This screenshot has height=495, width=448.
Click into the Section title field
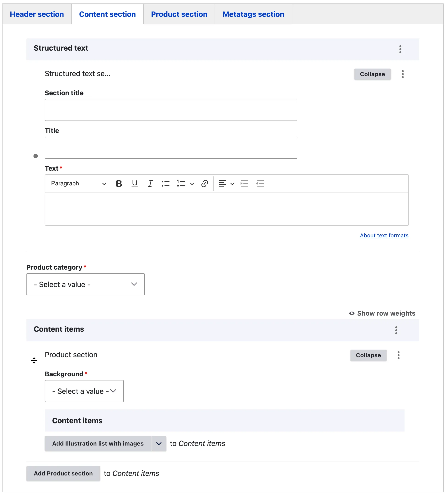pyautogui.click(x=171, y=110)
